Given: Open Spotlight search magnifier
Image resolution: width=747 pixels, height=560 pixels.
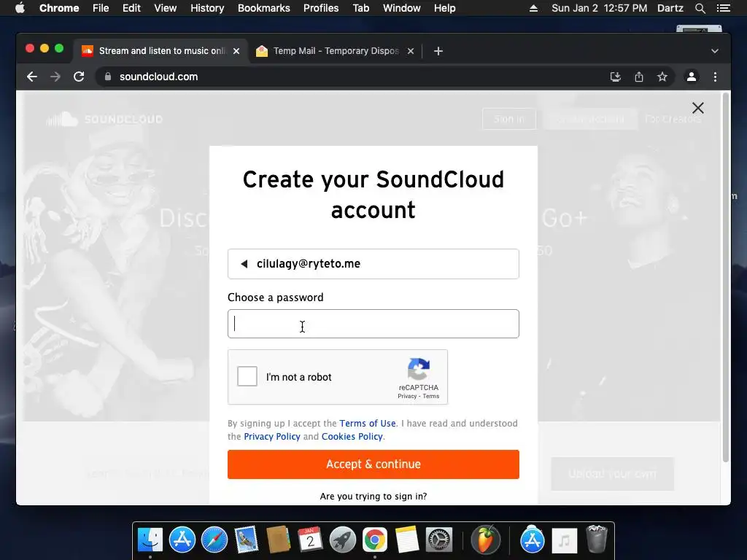Looking at the screenshot, I should pos(700,8).
